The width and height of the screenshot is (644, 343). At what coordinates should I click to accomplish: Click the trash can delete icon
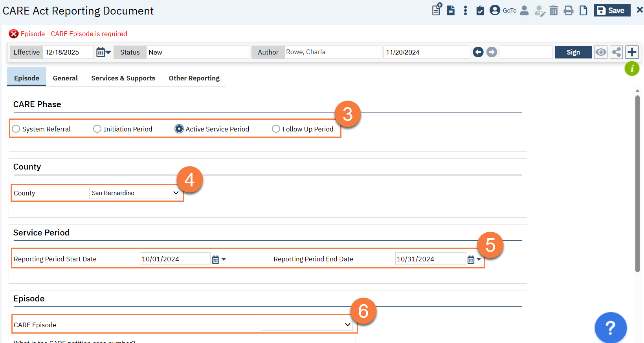pos(554,11)
